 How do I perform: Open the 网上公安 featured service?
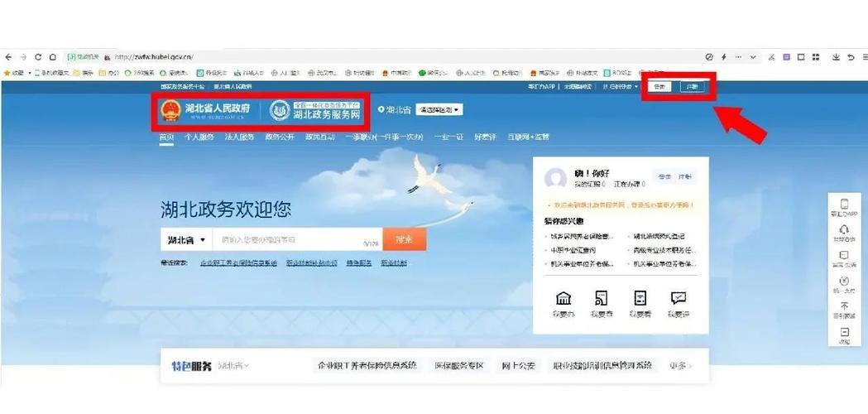[519, 366]
